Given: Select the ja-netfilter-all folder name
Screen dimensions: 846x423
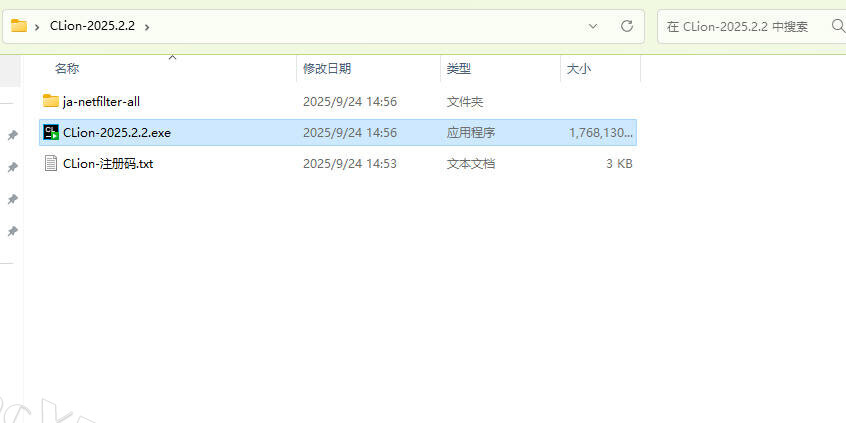Looking at the screenshot, I should point(101,101).
